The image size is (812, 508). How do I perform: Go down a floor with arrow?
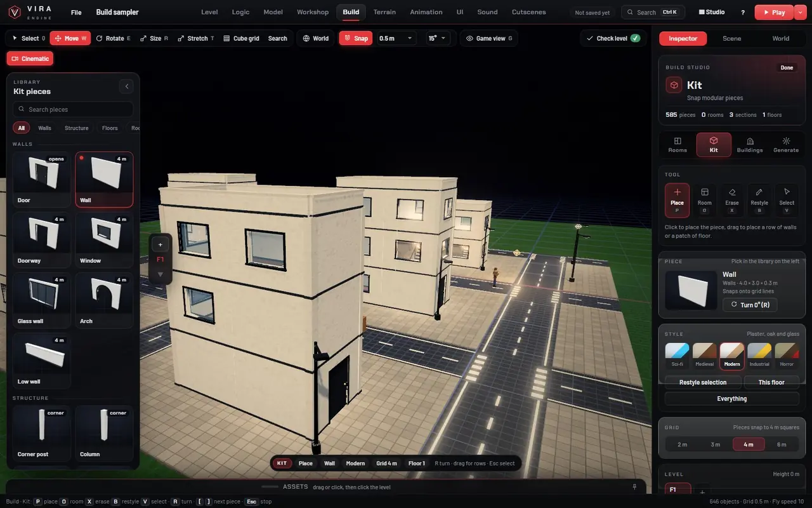(160, 274)
